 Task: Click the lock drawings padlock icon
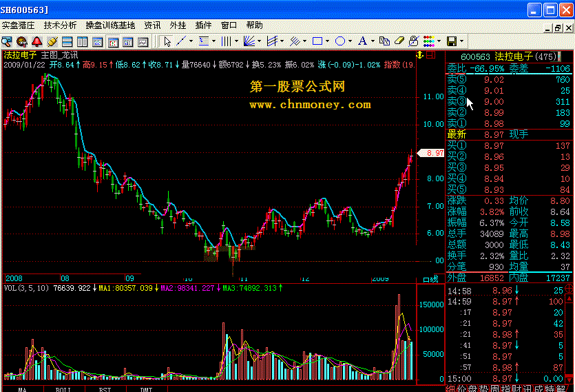[414, 41]
